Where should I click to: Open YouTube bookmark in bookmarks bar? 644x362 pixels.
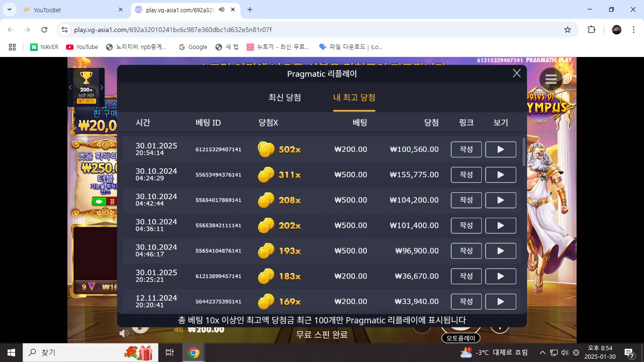click(x=82, y=47)
